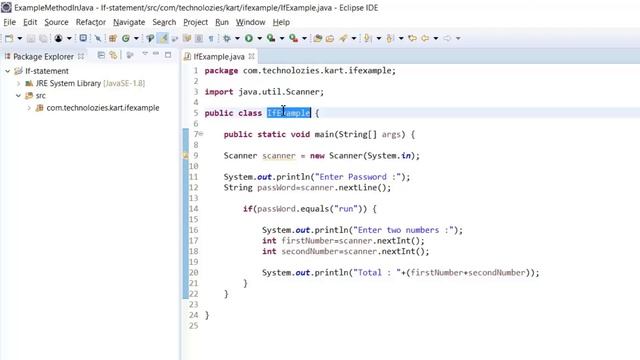The height and width of the screenshot is (360, 640).
Task: Toggle Link with Editor in Package Explorer
Action: click(x=113, y=55)
